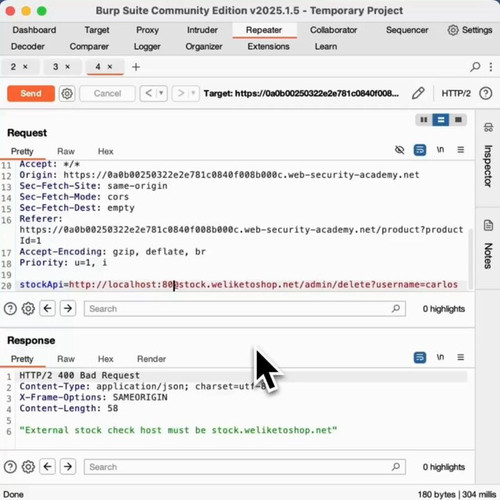
Task: Select combined tabbed layout icon
Action: pos(458,120)
